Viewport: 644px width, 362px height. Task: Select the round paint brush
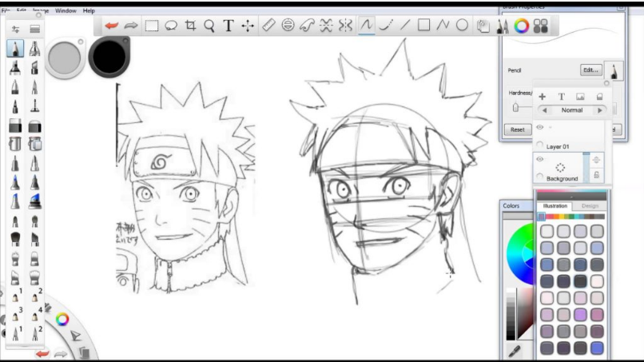(15, 239)
